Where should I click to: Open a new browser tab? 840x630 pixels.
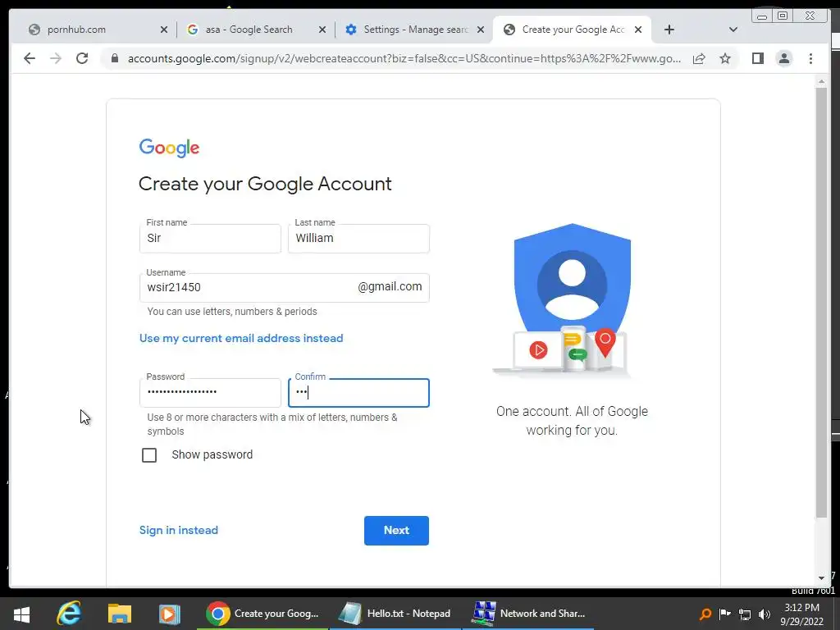click(669, 30)
